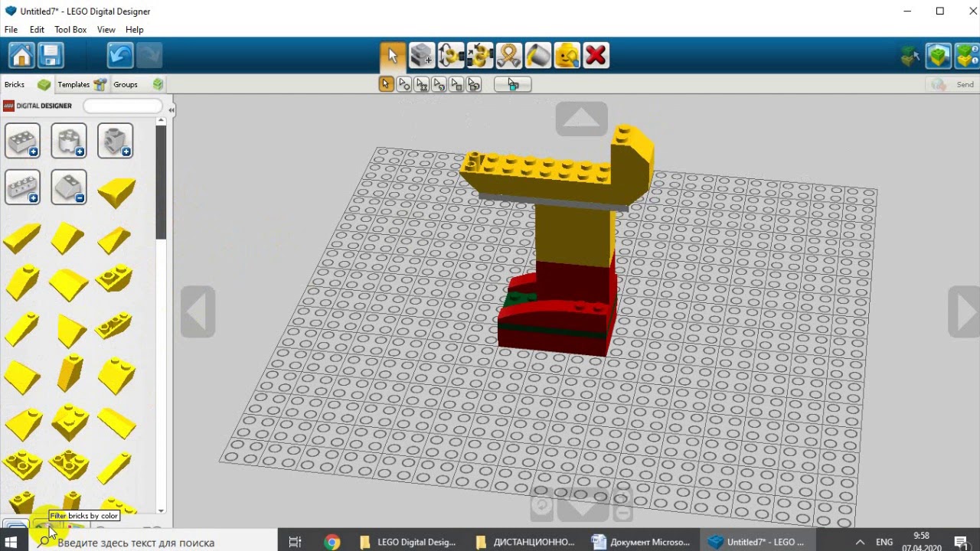Open Chrome from the Windows taskbar
980x551 pixels.
click(332, 542)
